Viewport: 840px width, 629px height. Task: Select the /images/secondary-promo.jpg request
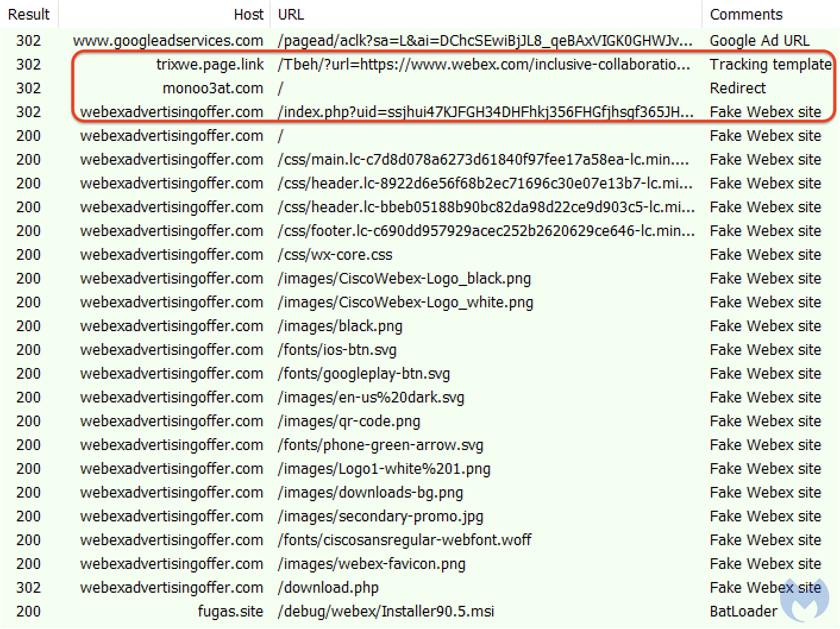tap(380, 516)
